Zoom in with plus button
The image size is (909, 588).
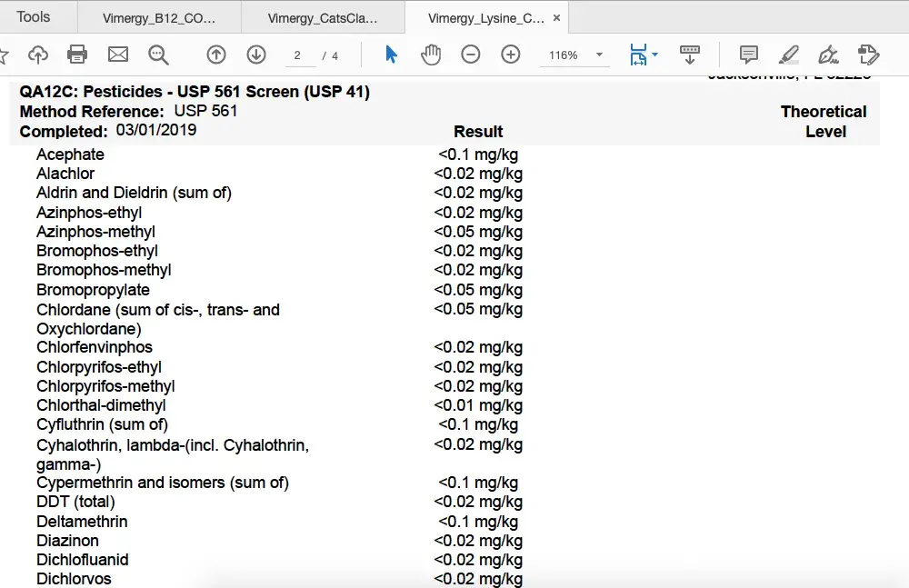point(511,55)
